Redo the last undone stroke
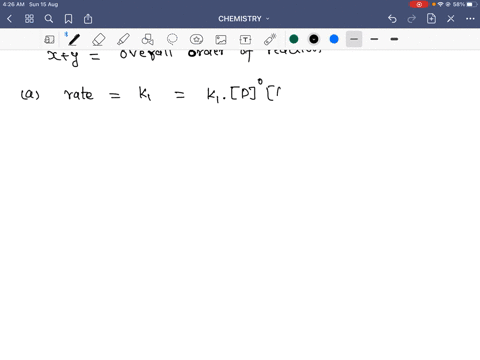The width and height of the screenshot is (480, 360). [x=412, y=19]
